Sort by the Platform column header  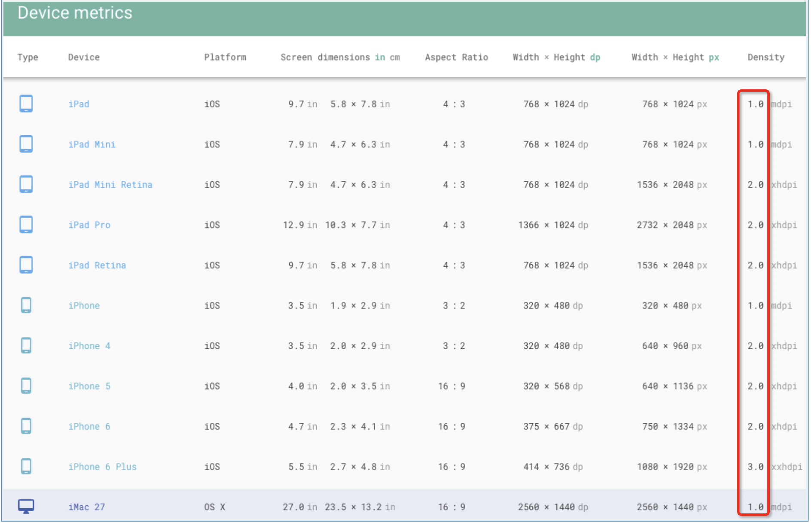click(225, 57)
